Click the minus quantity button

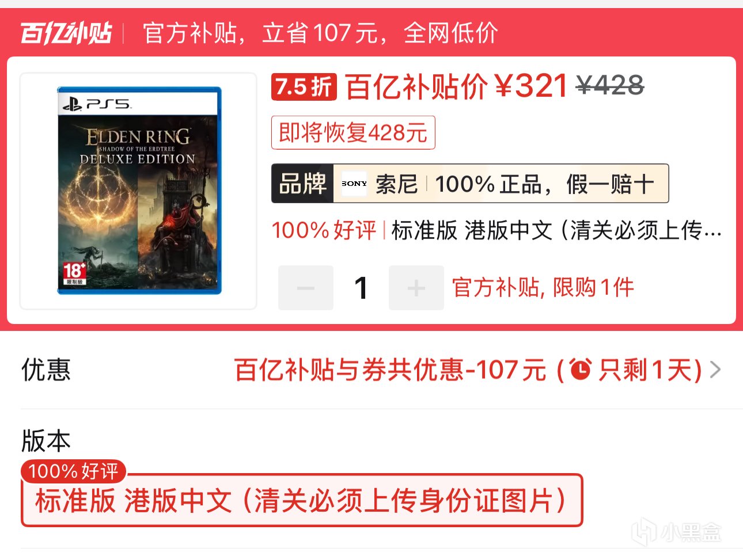tap(306, 288)
